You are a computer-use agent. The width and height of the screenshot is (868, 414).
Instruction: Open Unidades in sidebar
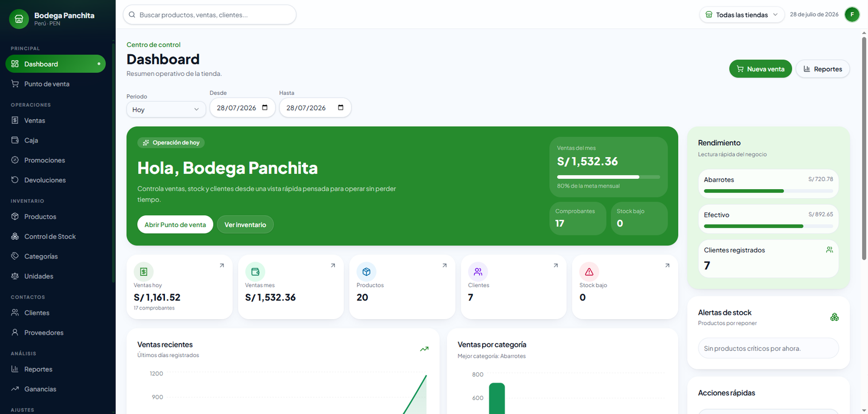point(55,276)
